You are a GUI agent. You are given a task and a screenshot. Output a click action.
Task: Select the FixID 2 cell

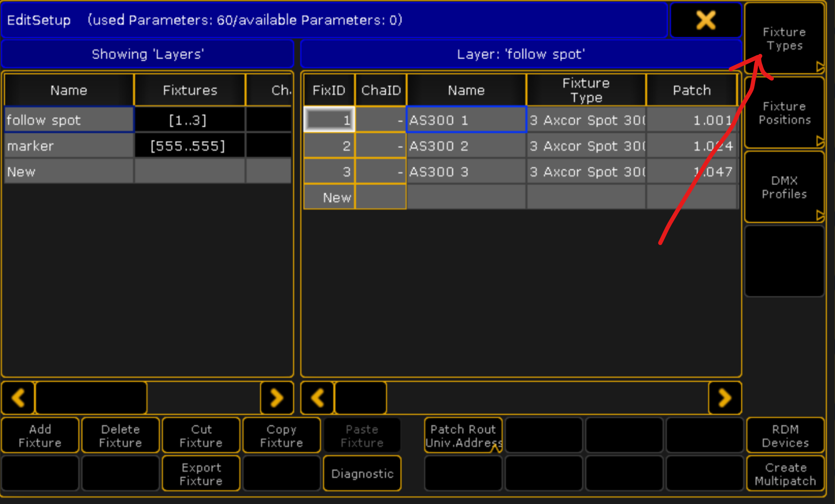[329, 145]
